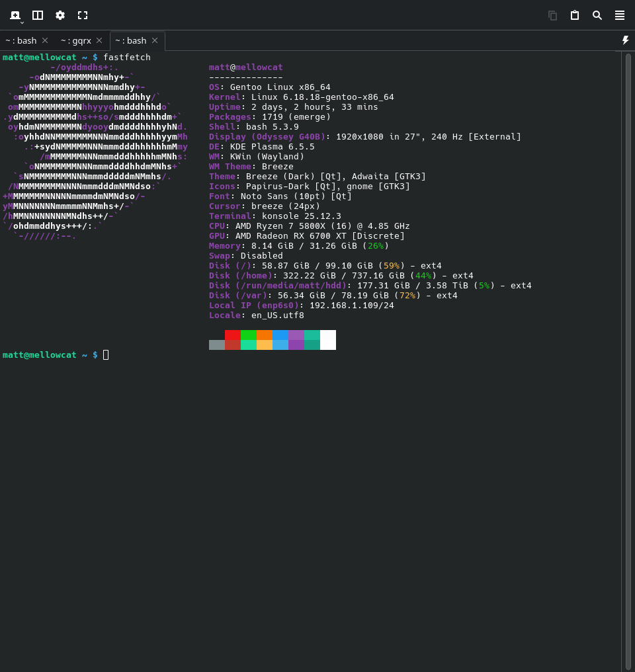
Task: Click the WM 'KWin (Wayland)' text
Action: pyautogui.click(x=267, y=157)
